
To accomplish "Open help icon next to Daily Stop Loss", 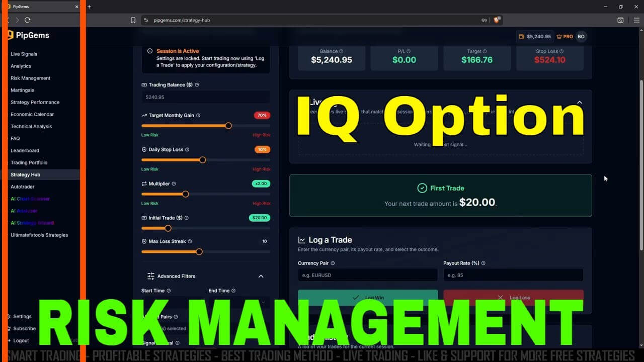I will pos(187,149).
